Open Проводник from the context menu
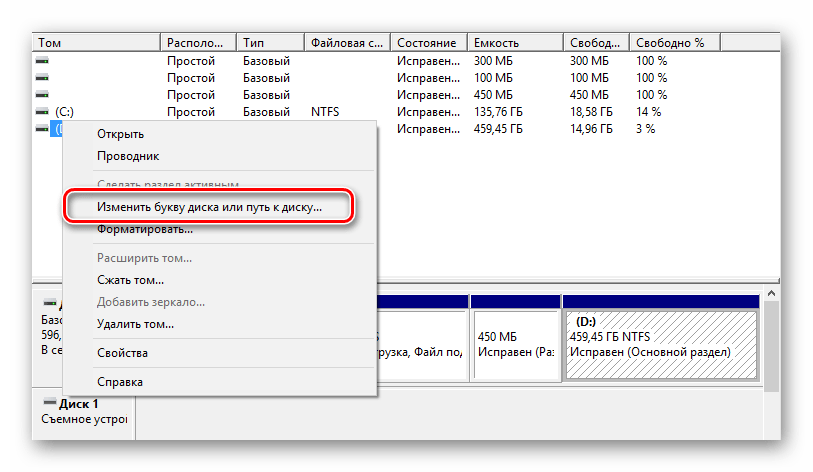This screenshot has width=813, height=472. [x=128, y=156]
